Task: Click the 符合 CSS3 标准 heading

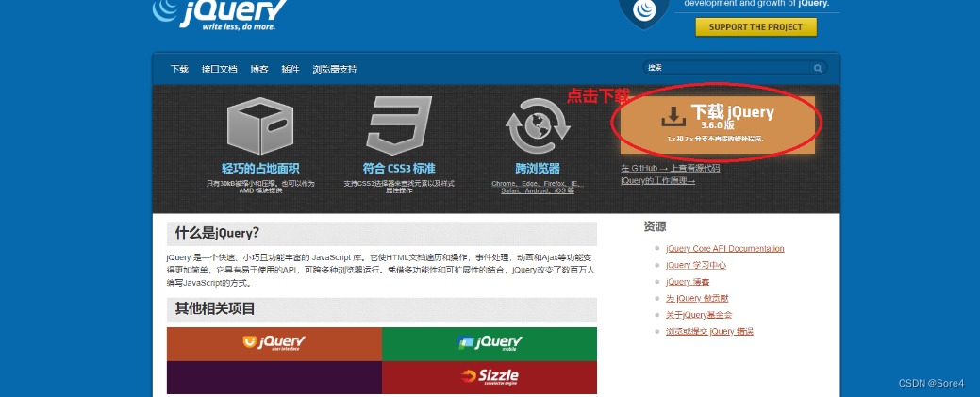Action: (x=399, y=168)
